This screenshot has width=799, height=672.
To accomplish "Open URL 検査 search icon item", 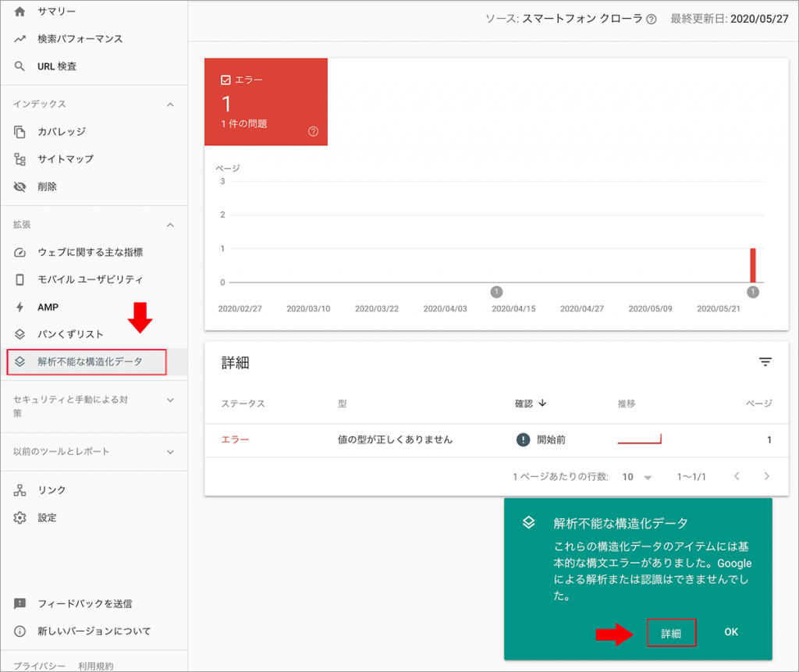I will 57,66.
